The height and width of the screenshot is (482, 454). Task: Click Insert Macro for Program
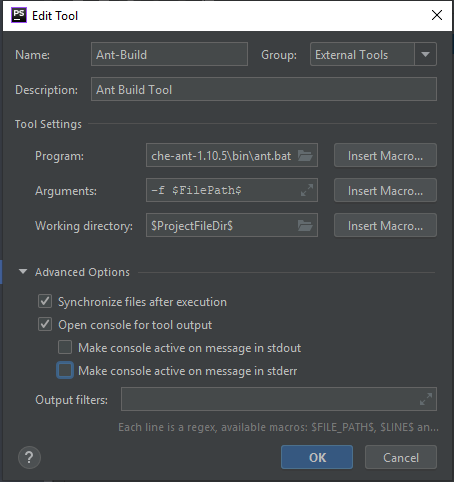click(385, 155)
